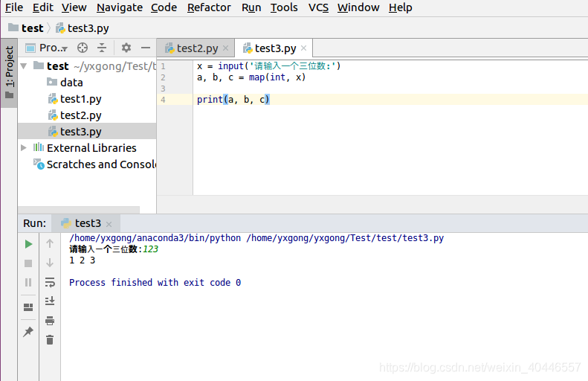Screen dimensions: 588x381
Task: Open the Help menu
Action: [400, 7]
